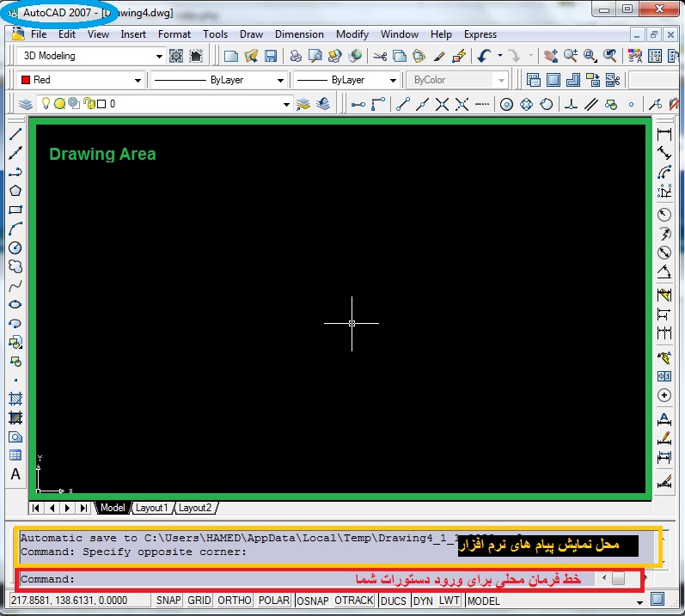Image resolution: width=685 pixels, height=616 pixels.
Task: Click the Undo arrow icon
Action: pyautogui.click(x=484, y=56)
